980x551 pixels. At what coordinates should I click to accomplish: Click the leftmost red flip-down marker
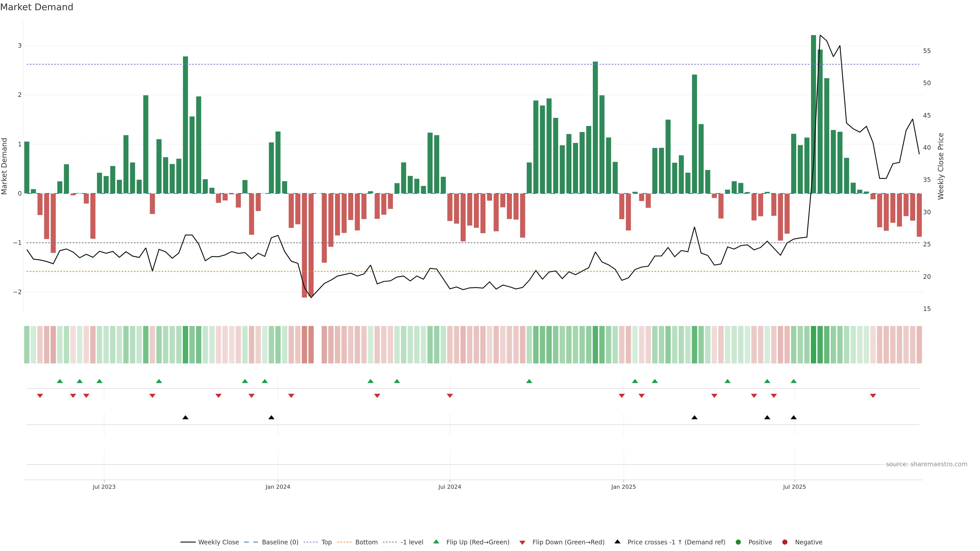coord(40,396)
